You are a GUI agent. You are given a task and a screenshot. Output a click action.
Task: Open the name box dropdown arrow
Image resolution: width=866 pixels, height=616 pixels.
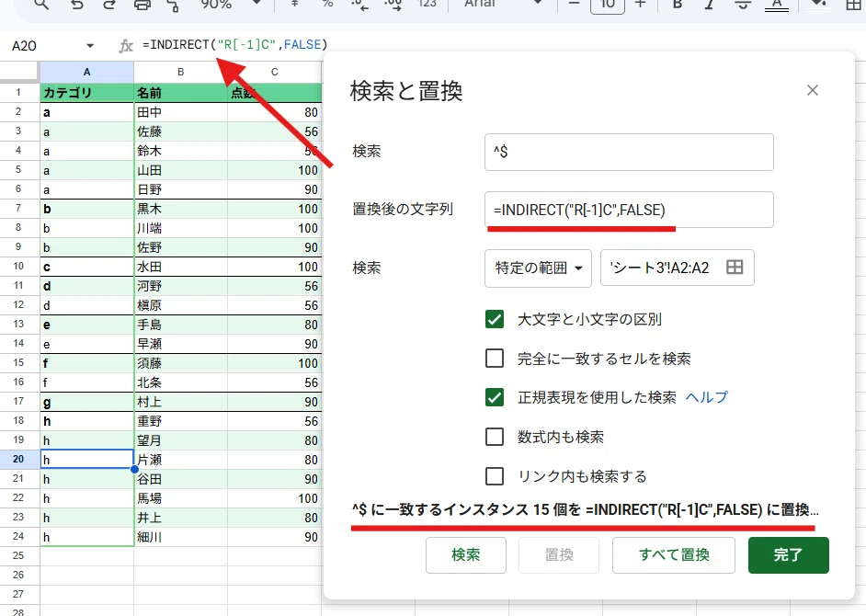[x=90, y=46]
